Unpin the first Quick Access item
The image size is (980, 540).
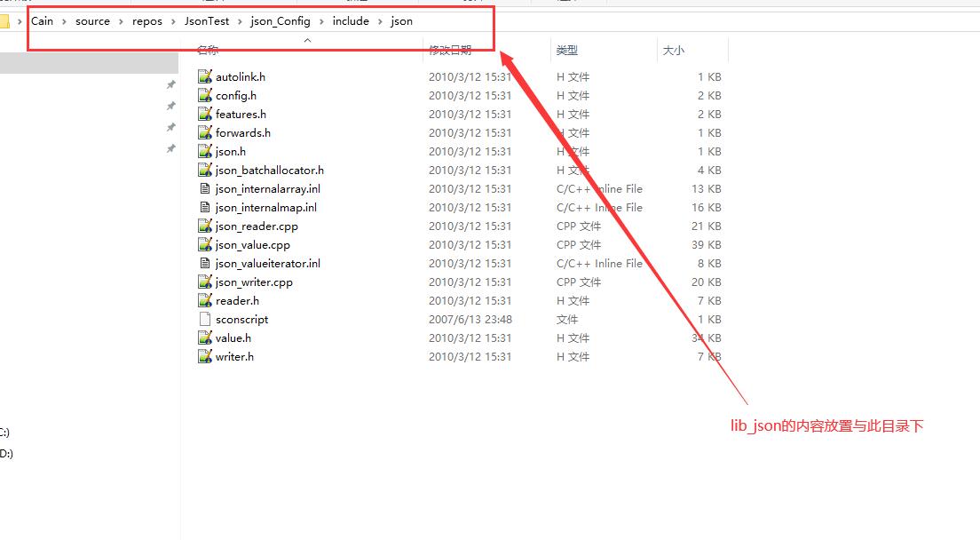coord(170,85)
